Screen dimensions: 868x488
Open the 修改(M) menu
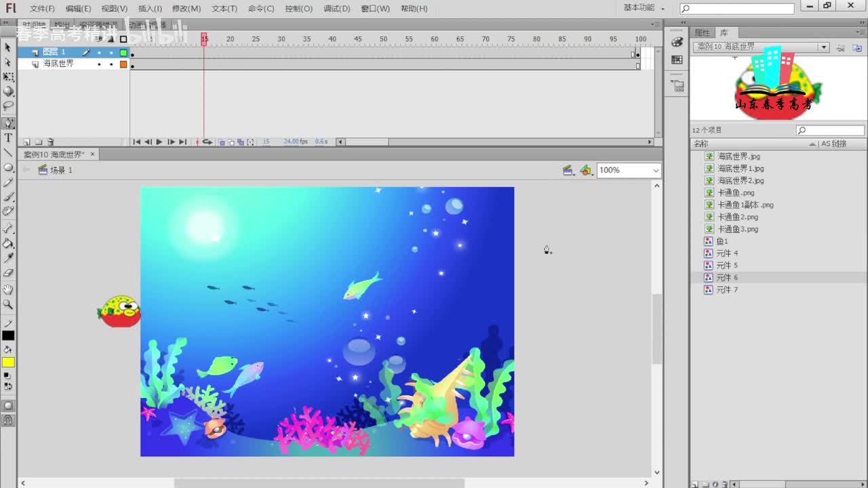(x=186, y=9)
